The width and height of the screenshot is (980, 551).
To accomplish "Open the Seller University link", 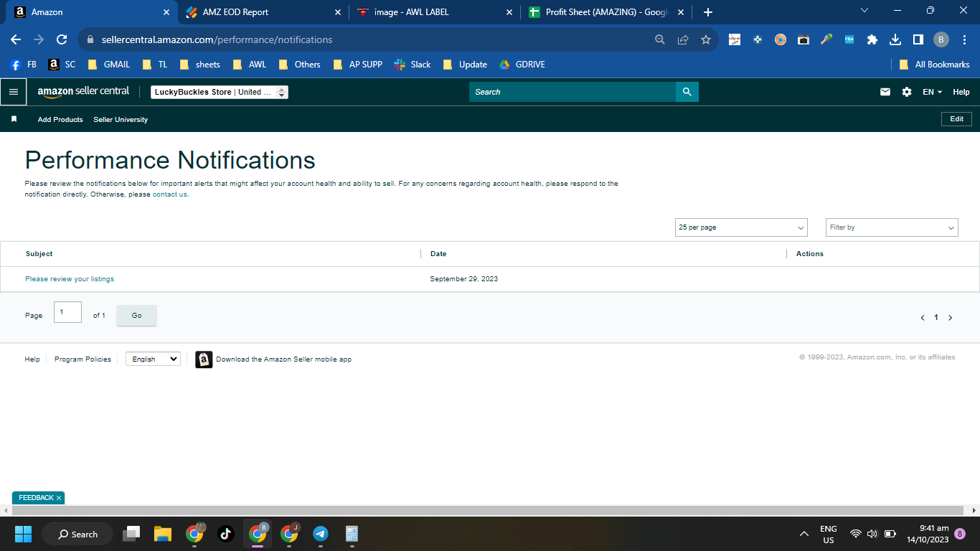I will [x=121, y=120].
